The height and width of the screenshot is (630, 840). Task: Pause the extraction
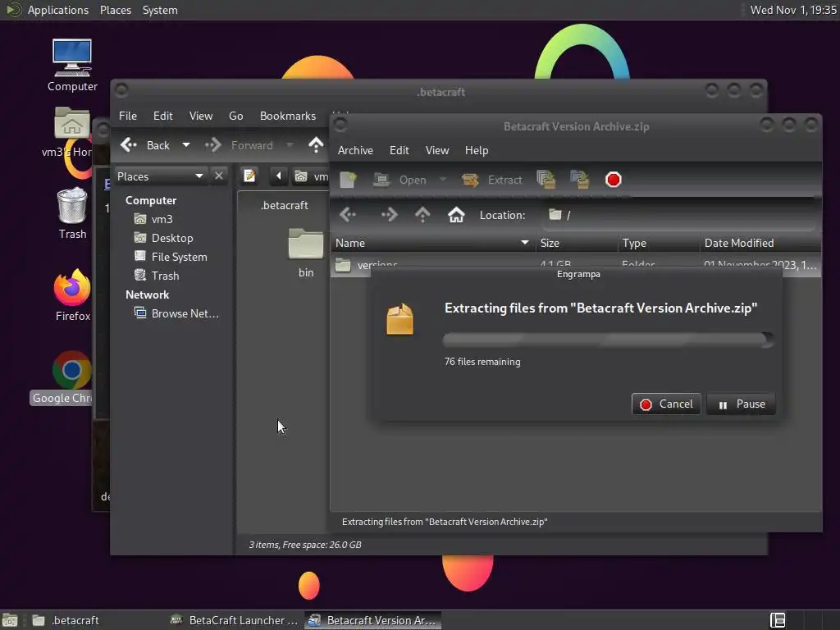[x=742, y=404]
